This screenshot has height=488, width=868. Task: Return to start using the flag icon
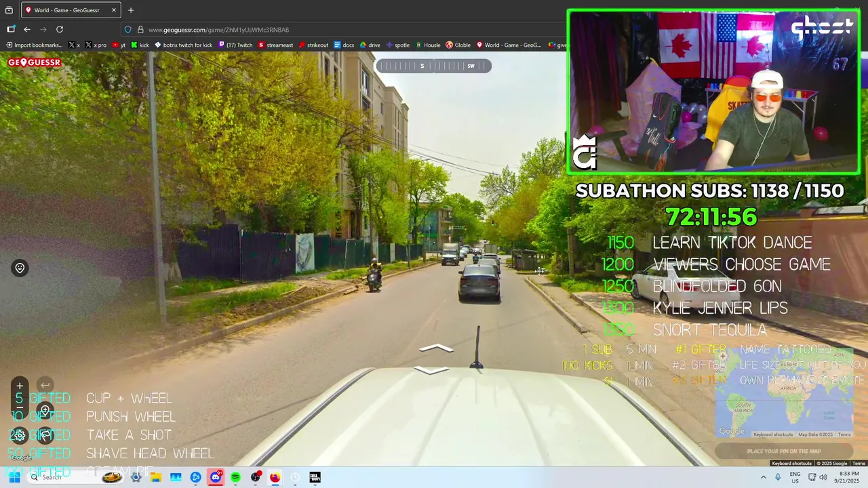pyautogui.click(x=45, y=435)
